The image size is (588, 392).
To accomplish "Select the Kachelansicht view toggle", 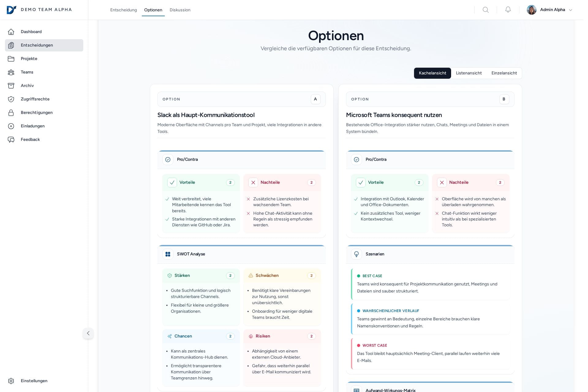I will (432, 73).
